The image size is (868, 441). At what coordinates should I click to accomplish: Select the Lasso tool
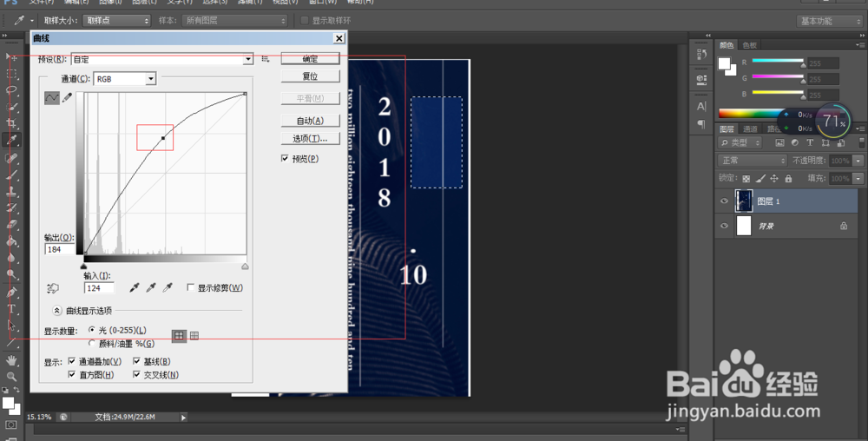(x=11, y=89)
